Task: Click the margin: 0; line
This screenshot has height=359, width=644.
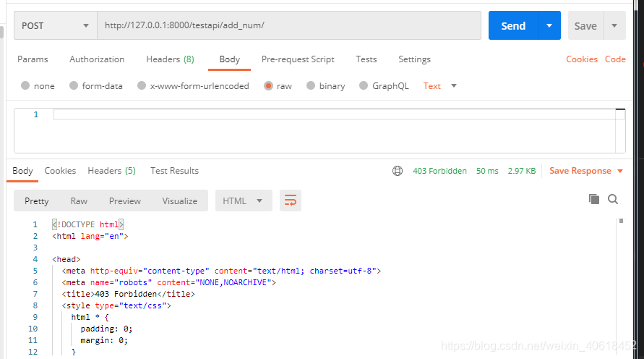Action: point(104,340)
